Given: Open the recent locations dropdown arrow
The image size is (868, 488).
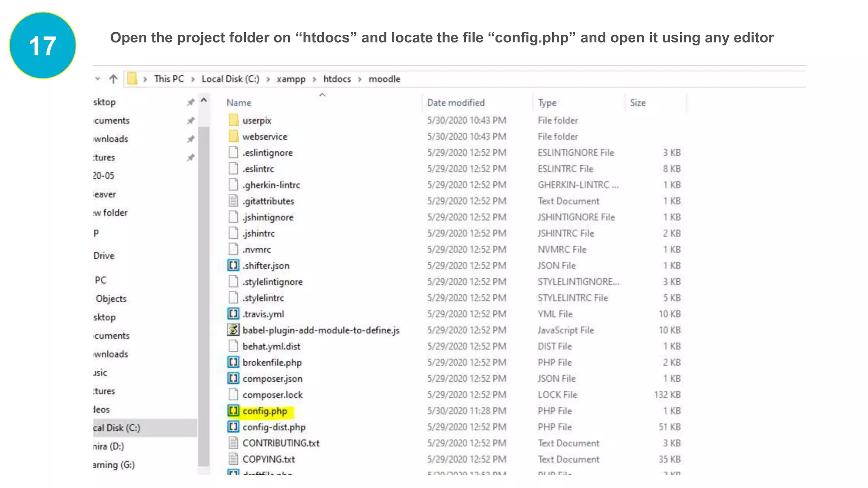Looking at the screenshot, I should tap(97, 79).
